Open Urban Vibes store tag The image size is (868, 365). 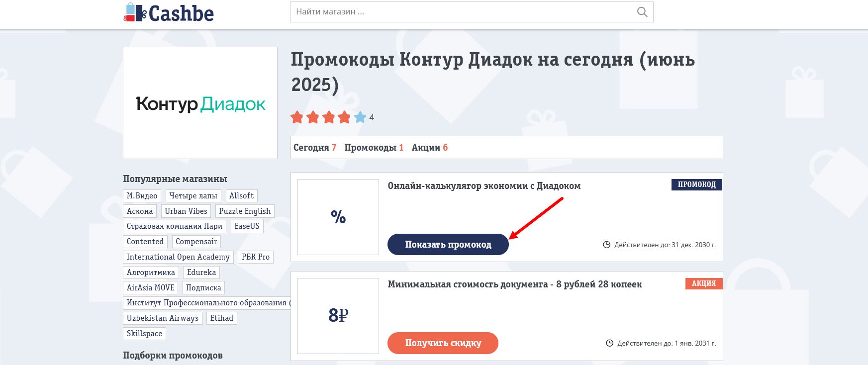tap(186, 211)
